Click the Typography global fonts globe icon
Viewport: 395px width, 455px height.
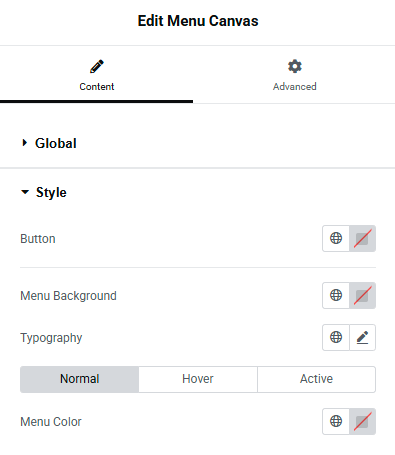336,337
